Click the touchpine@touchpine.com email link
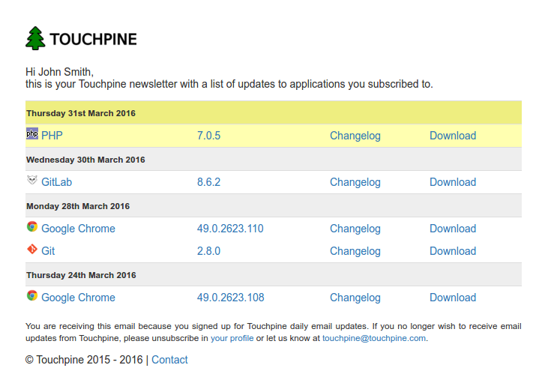The image size is (548, 392). point(373,338)
